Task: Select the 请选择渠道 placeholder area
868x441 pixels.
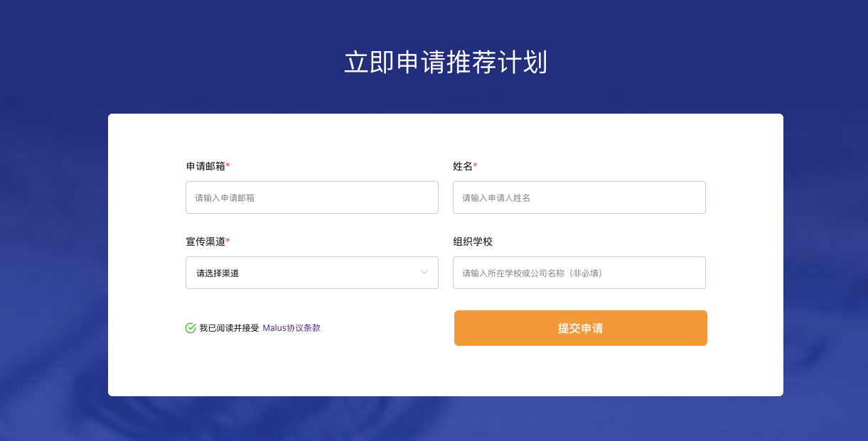Action: coord(215,273)
